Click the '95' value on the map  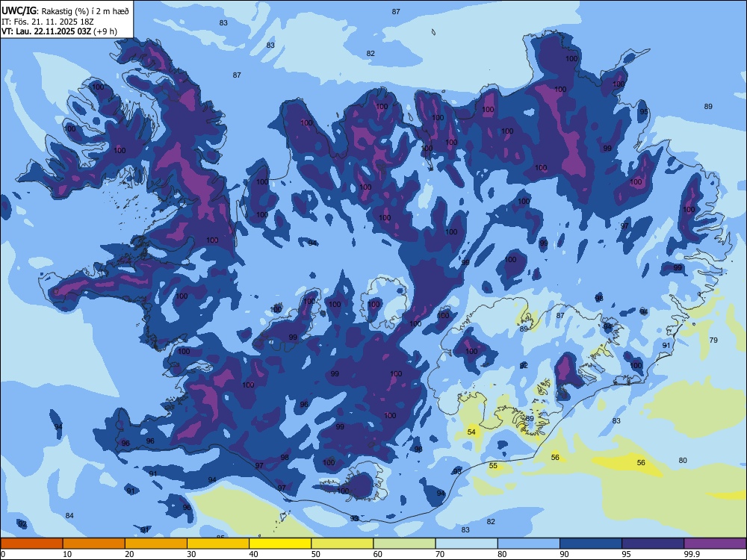tap(644, 112)
